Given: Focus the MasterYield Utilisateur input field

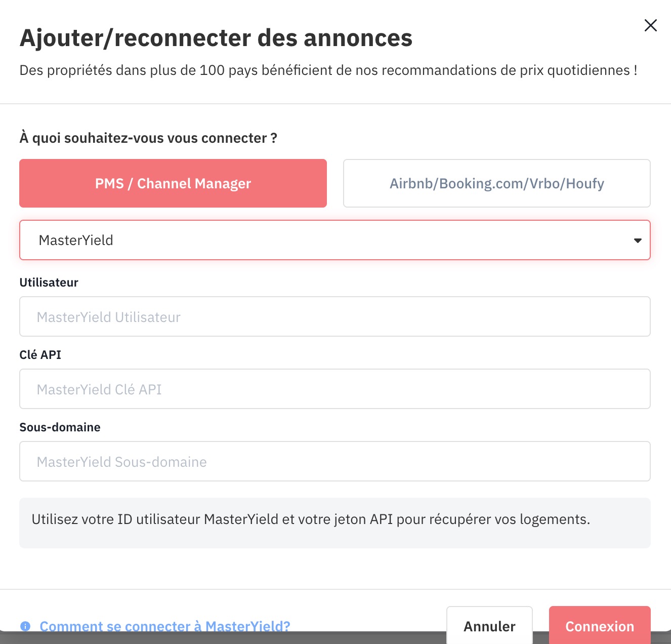Looking at the screenshot, I should click(335, 316).
